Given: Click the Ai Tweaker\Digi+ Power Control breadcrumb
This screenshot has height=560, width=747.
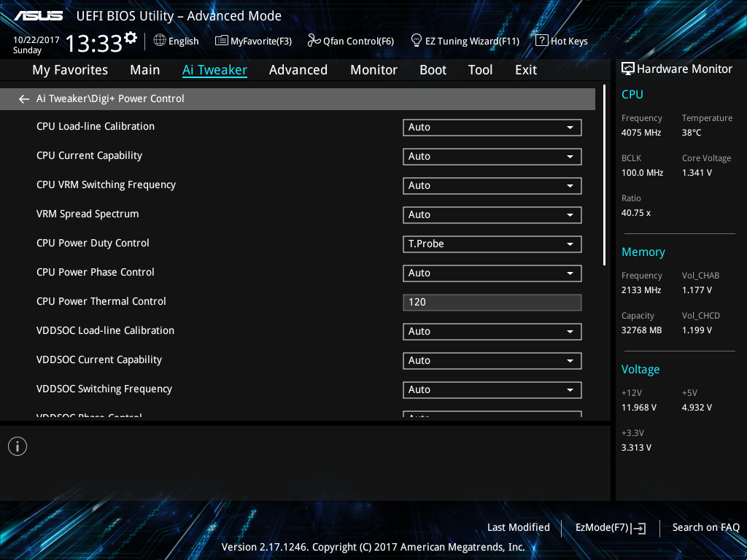Looking at the screenshot, I should click(x=110, y=98).
